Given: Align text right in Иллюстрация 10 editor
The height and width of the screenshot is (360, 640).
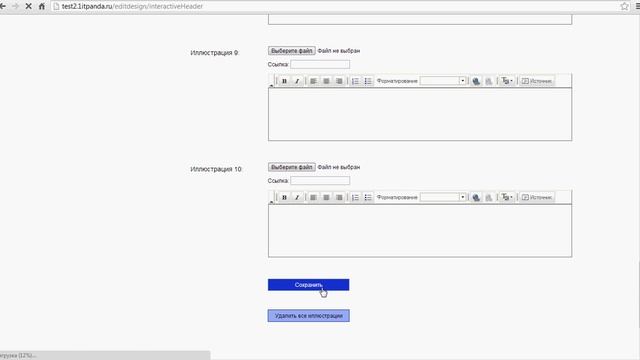Looking at the screenshot, I should [x=339, y=197].
